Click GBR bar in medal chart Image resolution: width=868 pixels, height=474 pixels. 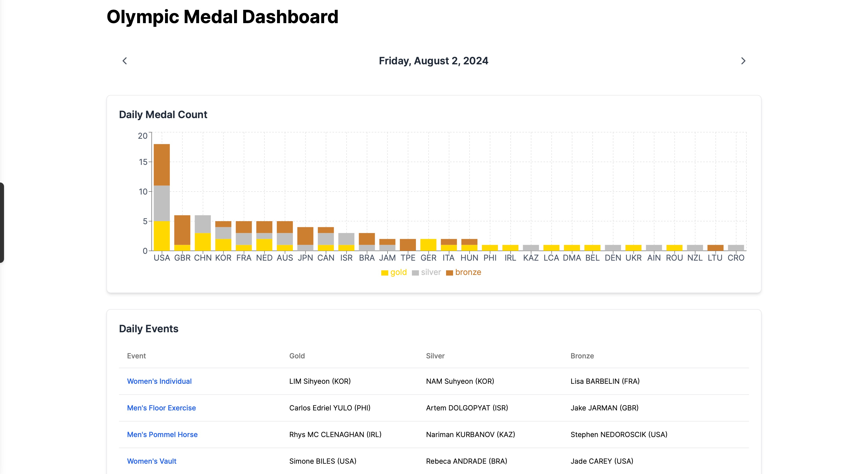pos(182,230)
